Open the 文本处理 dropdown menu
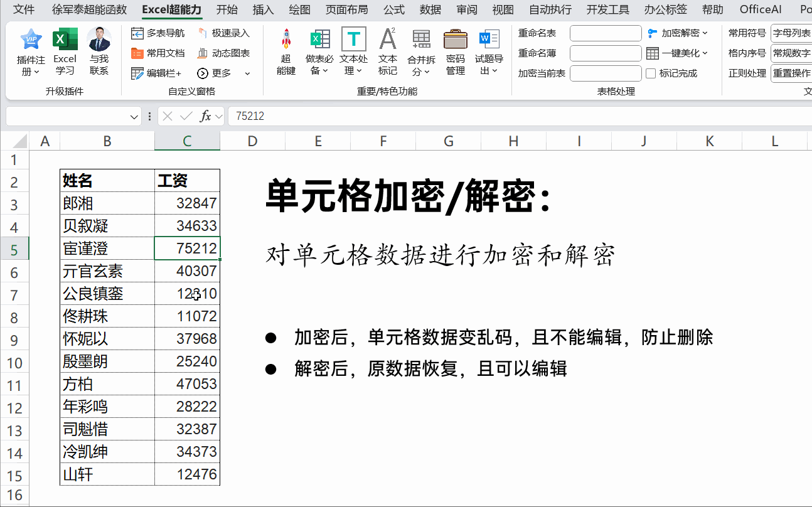 tap(358, 71)
